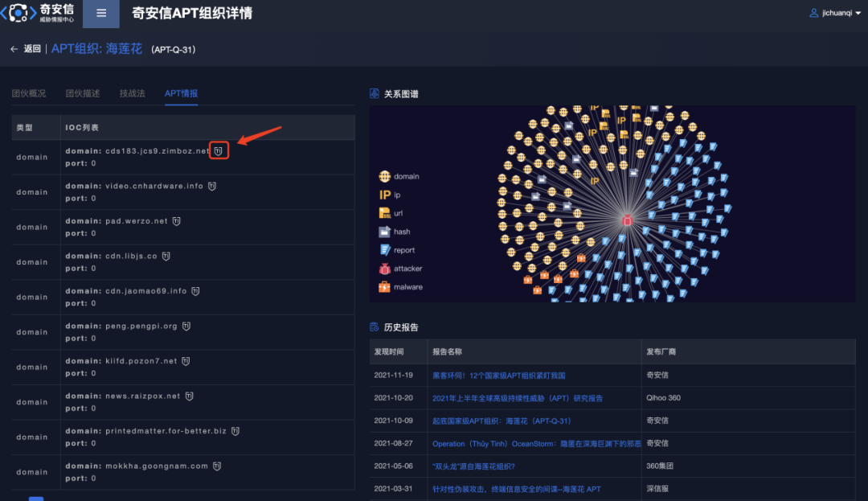Click the APT组织: 海莲花 title
Image resolution: width=868 pixels, height=501 pixels.
[97, 49]
